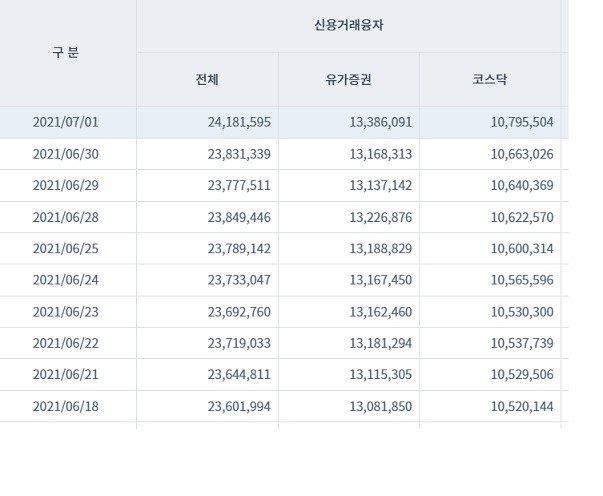Click 유가증권 value 13,386,091
This screenshot has width=603, height=496.
(381, 122)
